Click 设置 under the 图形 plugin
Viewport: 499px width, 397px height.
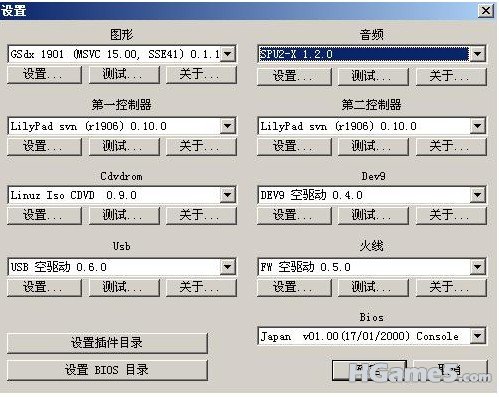tap(44, 74)
